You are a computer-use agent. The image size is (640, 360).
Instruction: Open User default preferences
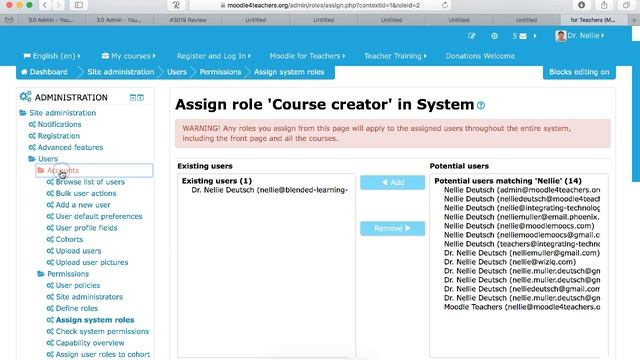99,216
